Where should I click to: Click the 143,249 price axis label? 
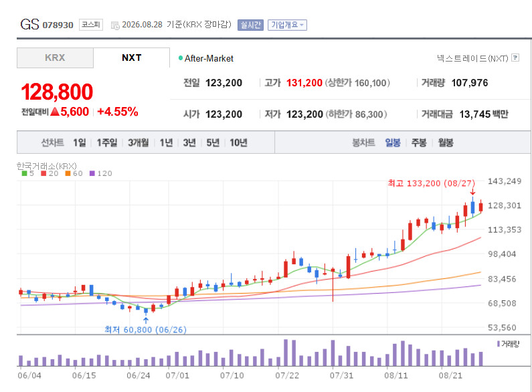(504, 181)
